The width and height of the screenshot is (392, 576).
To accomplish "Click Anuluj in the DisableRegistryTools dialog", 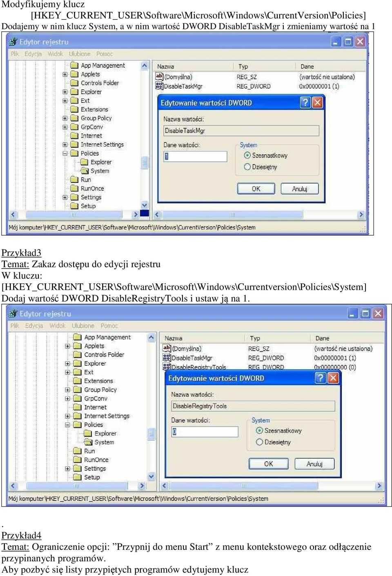I will point(314,464).
